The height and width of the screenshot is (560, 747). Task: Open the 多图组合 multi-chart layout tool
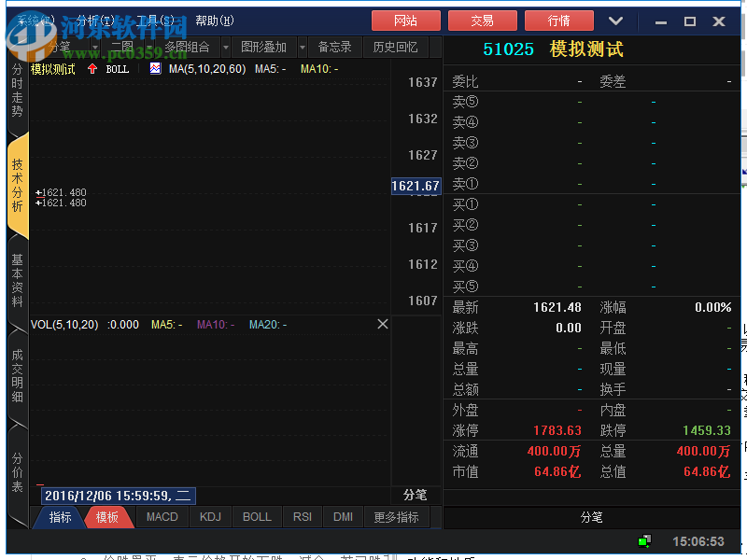[x=187, y=47]
